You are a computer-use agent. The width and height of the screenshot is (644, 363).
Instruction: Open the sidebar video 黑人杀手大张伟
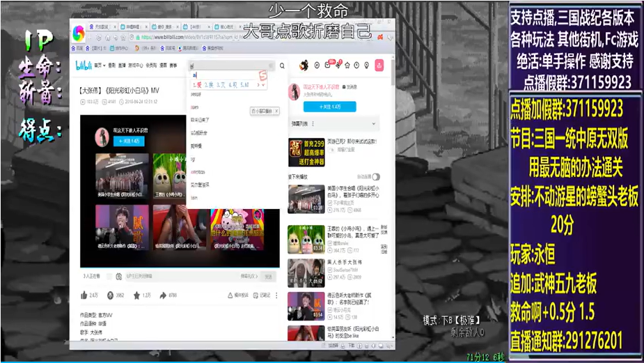[306, 273]
